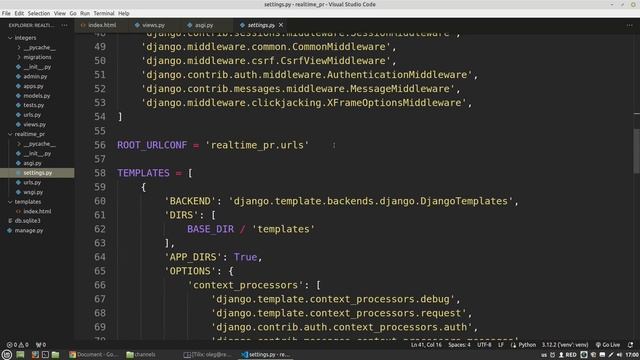Image resolution: width=640 pixels, height=360 pixels.
Task: Click the Python icon beside manage.py
Action: point(10,230)
